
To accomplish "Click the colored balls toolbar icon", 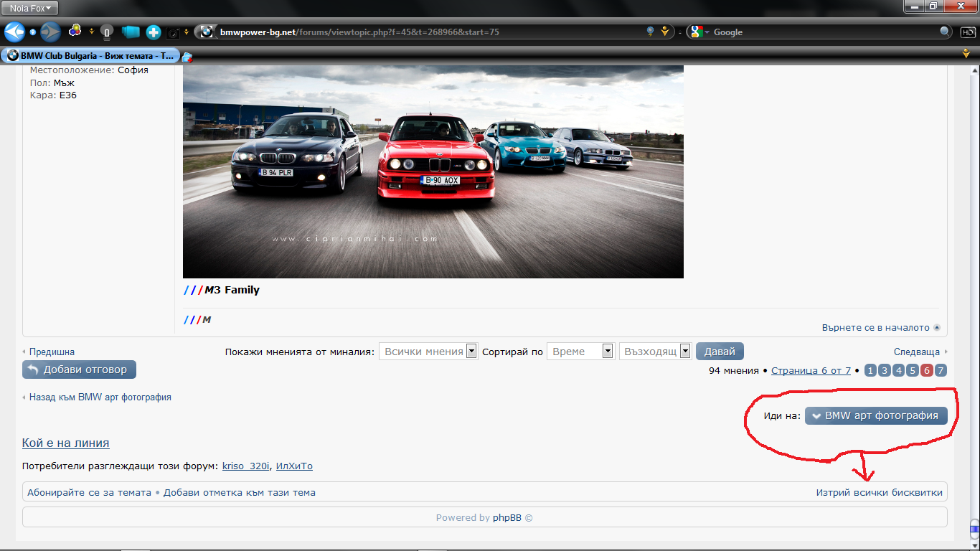I will [75, 32].
